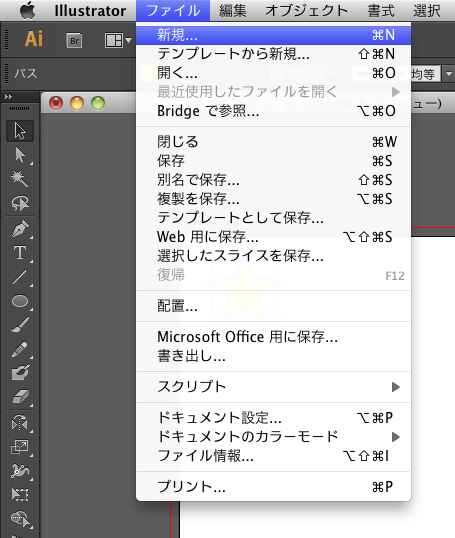Select the Scale tool
Image resolution: width=455 pixels, height=538 pixels.
point(20,447)
